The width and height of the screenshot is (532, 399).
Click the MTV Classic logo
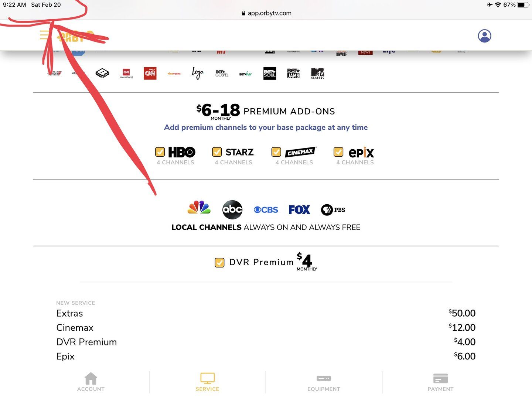[x=318, y=73]
